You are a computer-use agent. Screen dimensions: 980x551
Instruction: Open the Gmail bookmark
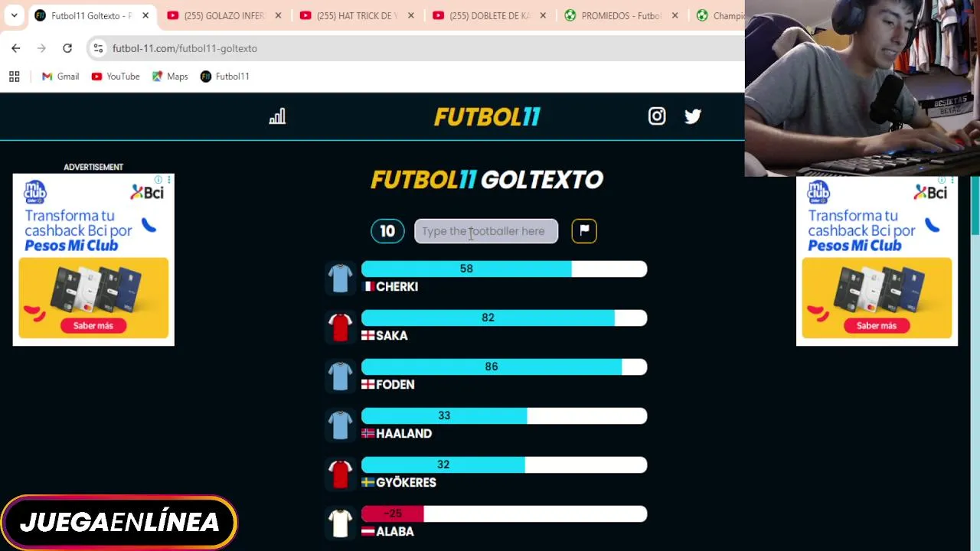[60, 77]
